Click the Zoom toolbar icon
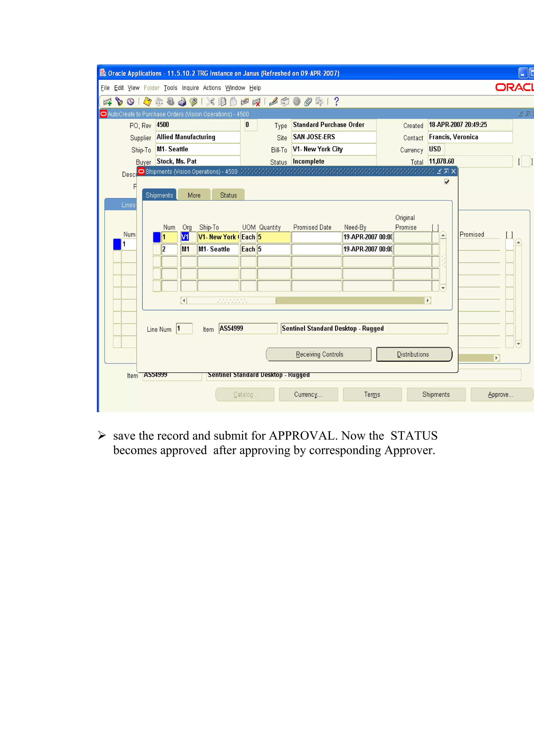The height and width of the screenshot is (756, 534). coord(285,102)
